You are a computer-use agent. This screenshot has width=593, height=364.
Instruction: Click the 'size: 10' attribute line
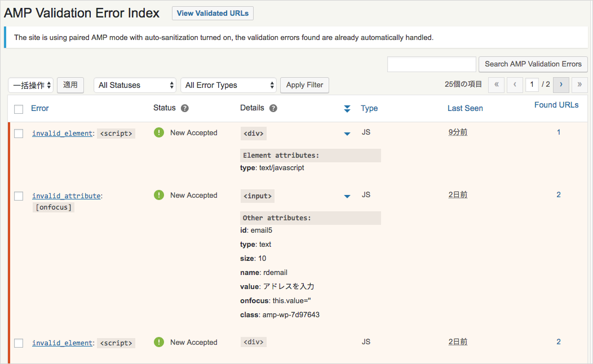pyautogui.click(x=253, y=259)
